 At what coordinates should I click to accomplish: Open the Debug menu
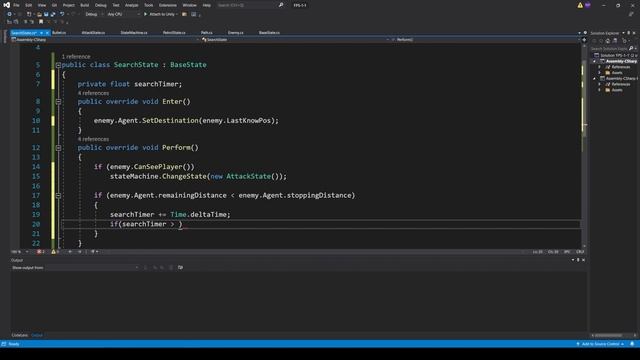coord(100,5)
